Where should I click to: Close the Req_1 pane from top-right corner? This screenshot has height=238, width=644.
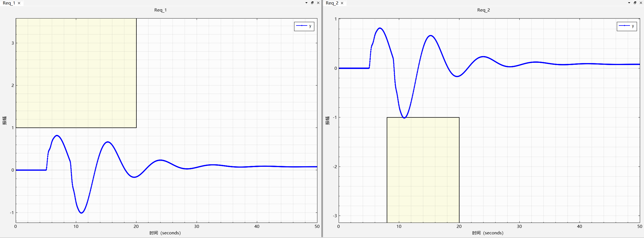point(318,3)
